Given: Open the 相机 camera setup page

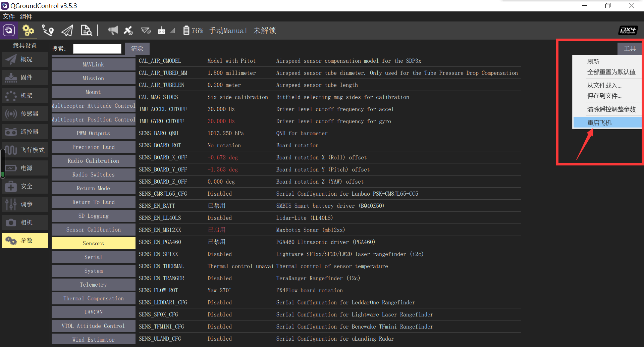Looking at the screenshot, I should [x=25, y=222].
